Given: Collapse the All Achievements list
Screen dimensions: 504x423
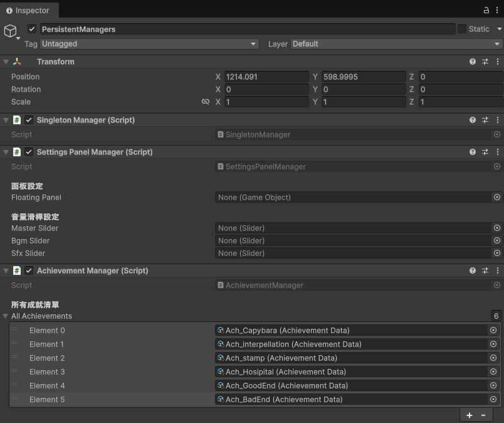Looking at the screenshot, I should click(6, 316).
